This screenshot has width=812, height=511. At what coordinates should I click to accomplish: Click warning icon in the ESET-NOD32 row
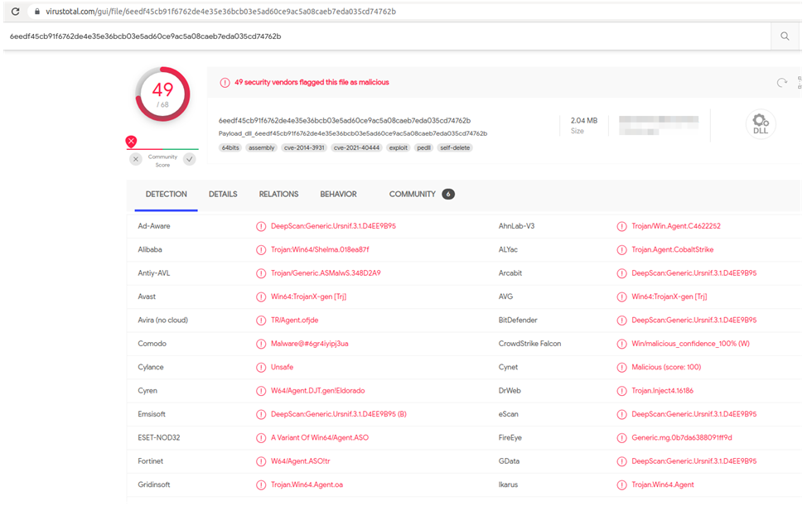point(261,437)
